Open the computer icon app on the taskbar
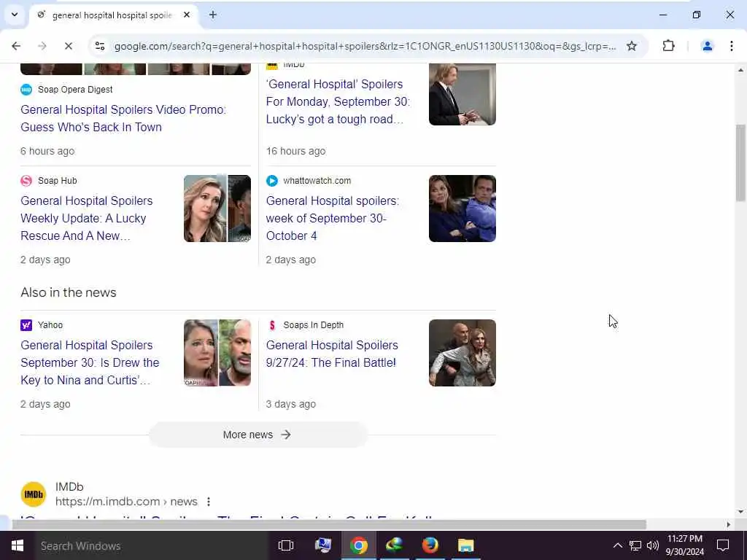 tap(323, 545)
